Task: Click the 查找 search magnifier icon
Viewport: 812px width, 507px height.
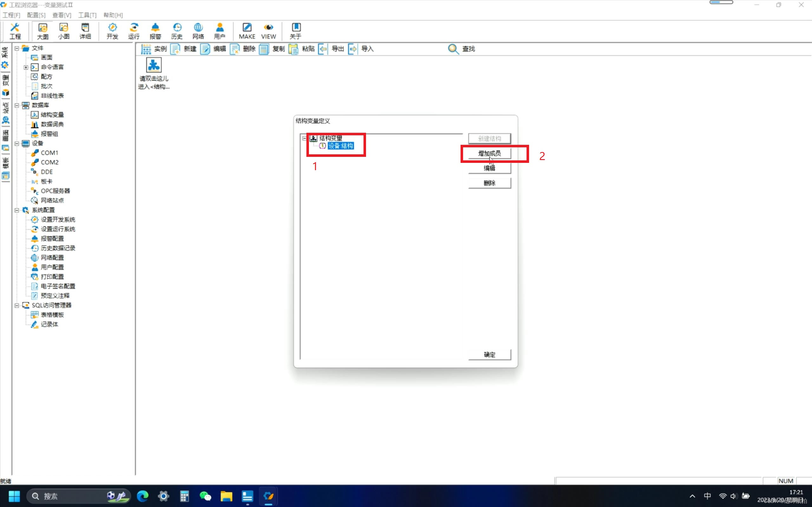Action: pos(453,49)
